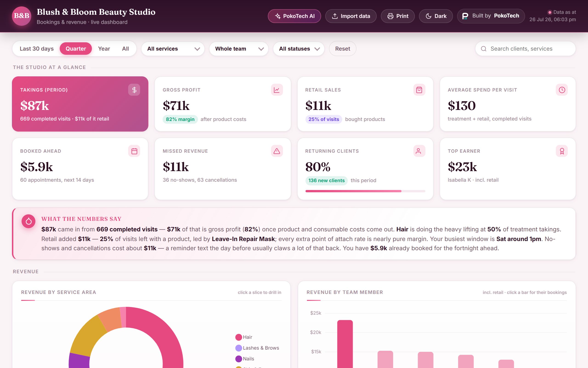Click the PokoTech logo icon

coord(465,16)
